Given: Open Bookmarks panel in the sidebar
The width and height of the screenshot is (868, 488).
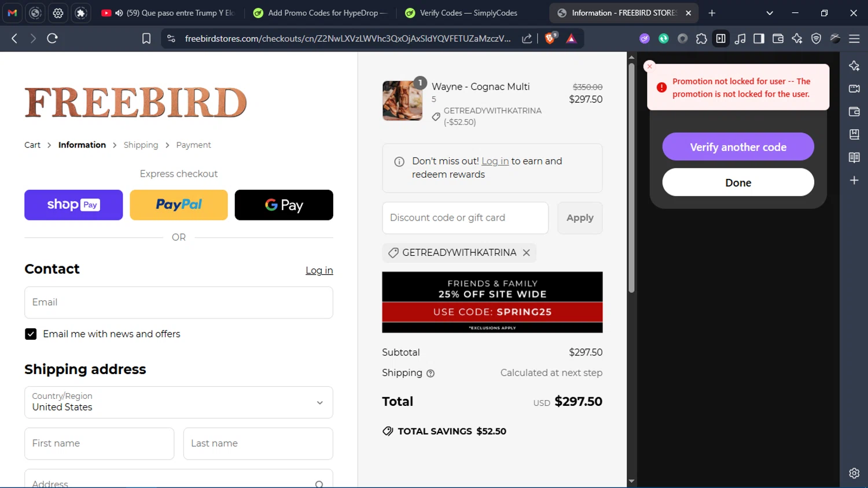Looking at the screenshot, I should coord(854,134).
